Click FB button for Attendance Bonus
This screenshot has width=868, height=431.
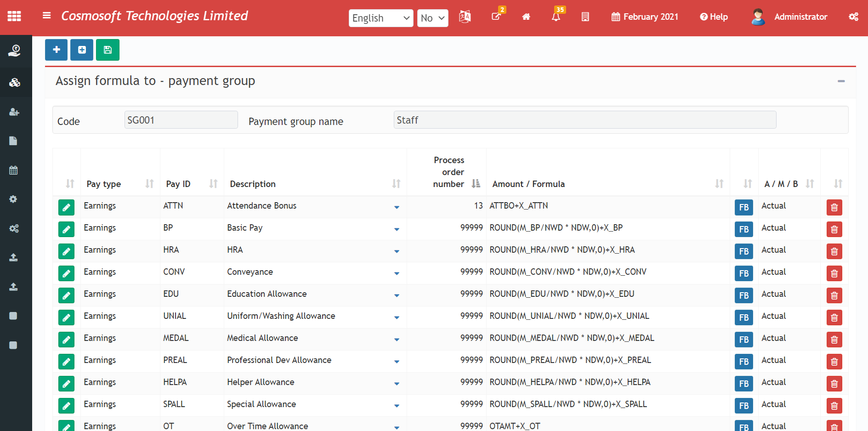tap(743, 207)
